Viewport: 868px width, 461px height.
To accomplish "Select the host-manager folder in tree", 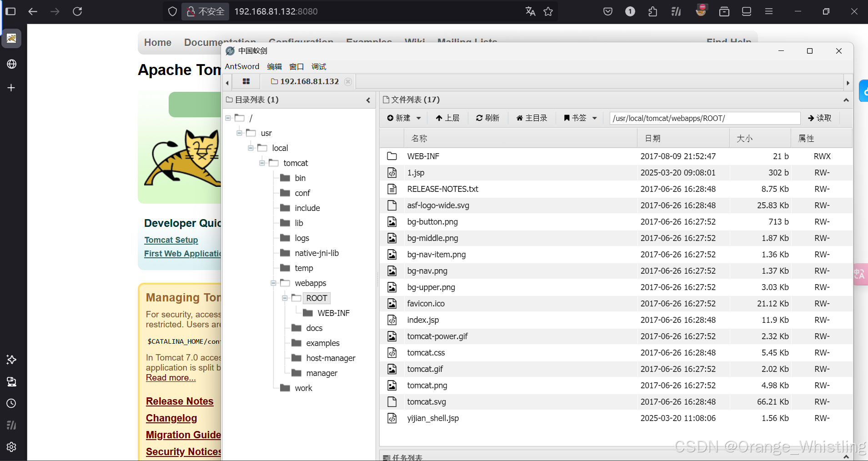I will (x=331, y=358).
